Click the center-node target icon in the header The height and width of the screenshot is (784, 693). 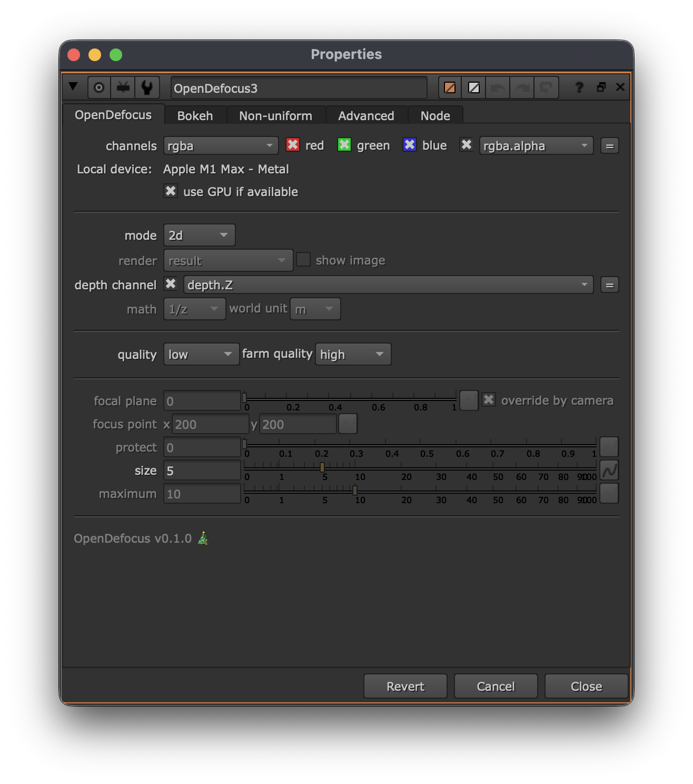click(x=98, y=87)
